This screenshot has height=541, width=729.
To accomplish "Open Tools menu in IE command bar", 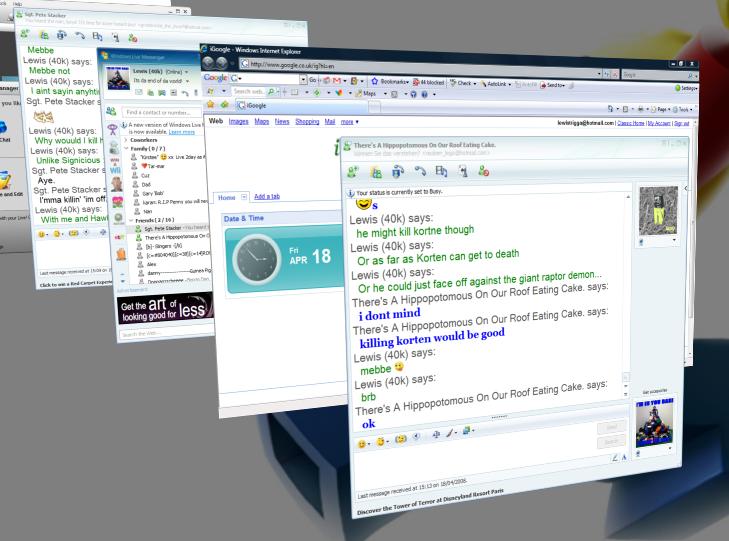I will coord(683,110).
